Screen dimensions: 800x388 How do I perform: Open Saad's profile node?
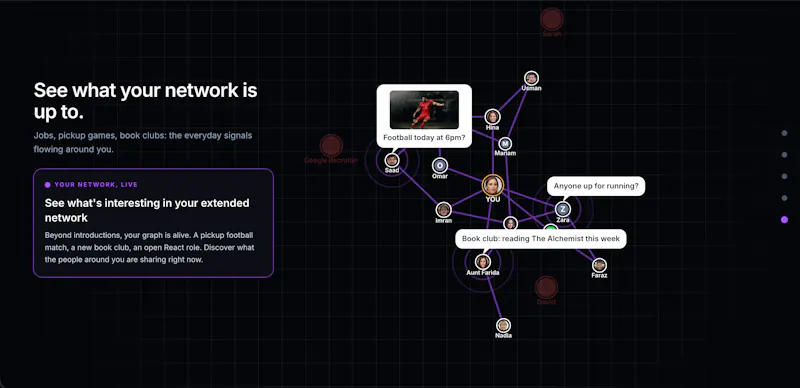coord(391,160)
